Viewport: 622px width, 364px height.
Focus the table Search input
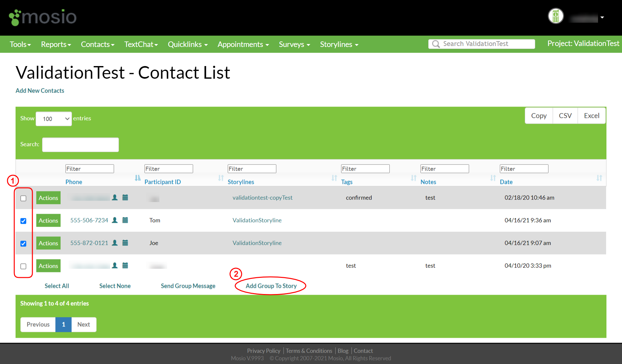pyautogui.click(x=80, y=145)
